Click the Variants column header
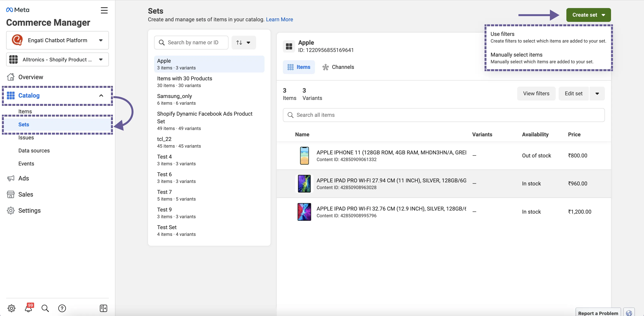This screenshot has width=644, height=316. [x=482, y=134]
